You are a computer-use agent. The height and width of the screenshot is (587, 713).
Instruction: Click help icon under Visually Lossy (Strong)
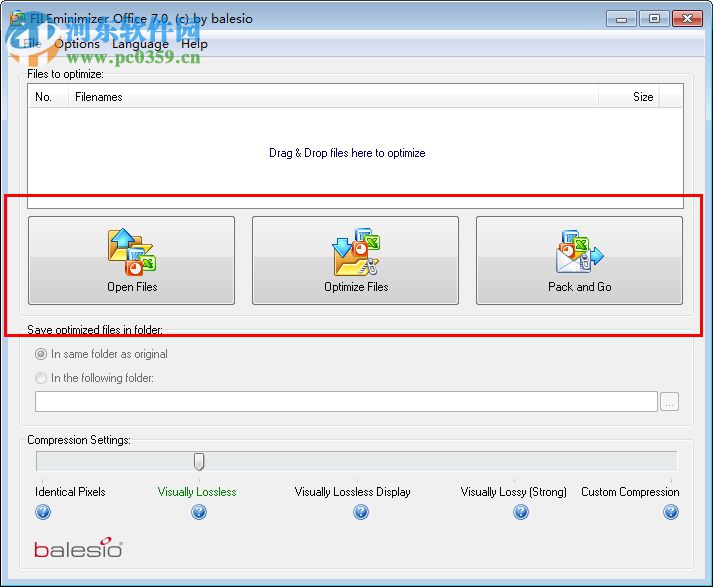(521, 512)
